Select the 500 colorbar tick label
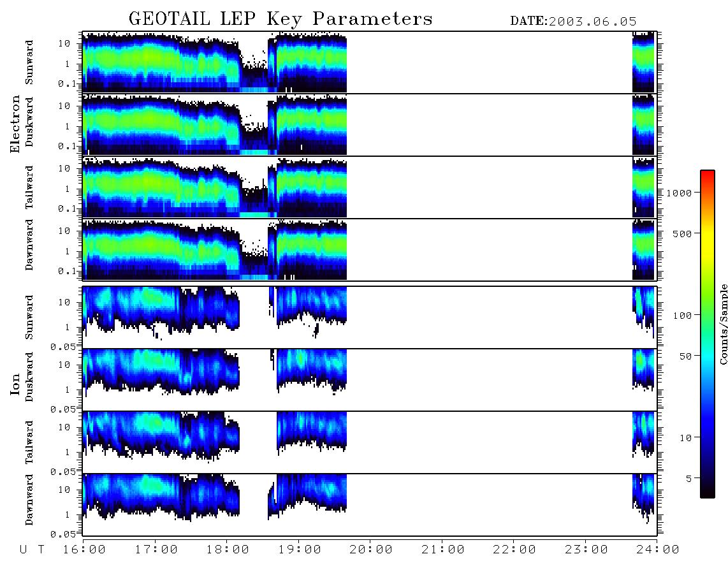Viewport: 728px width, 561px height. pyautogui.click(x=682, y=234)
